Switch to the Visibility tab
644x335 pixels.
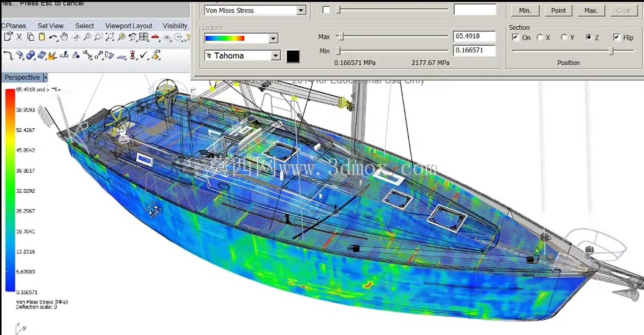175,26
